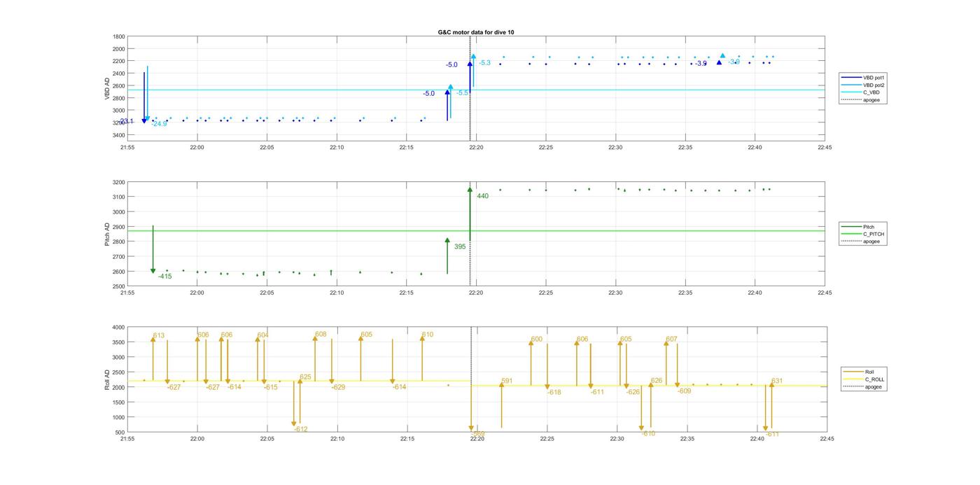Click the "1800" tick on VBD y-axis
The height and width of the screenshot is (485, 980).
[x=119, y=36]
